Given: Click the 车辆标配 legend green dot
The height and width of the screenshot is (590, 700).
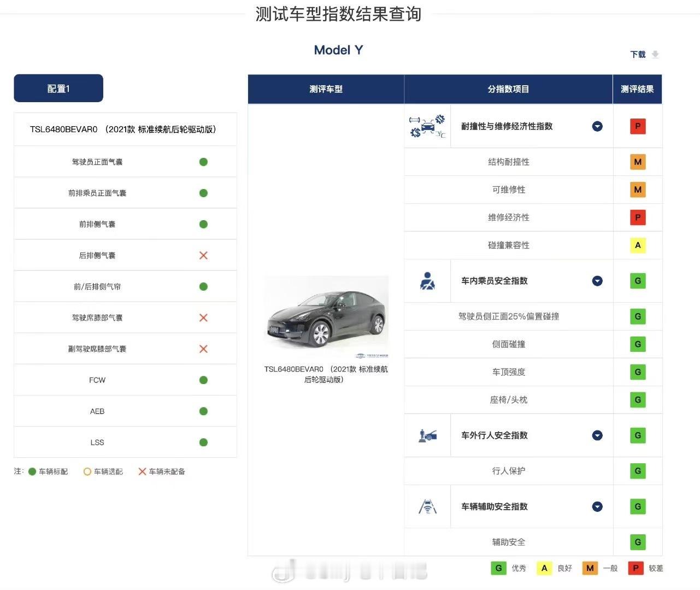Looking at the screenshot, I should pos(32,471).
